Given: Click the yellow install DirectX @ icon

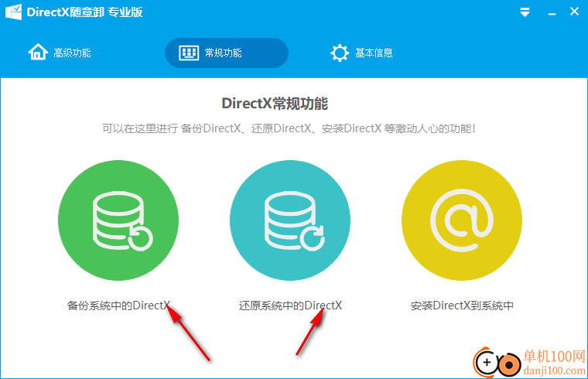Looking at the screenshot, I should tap(462, 220).
